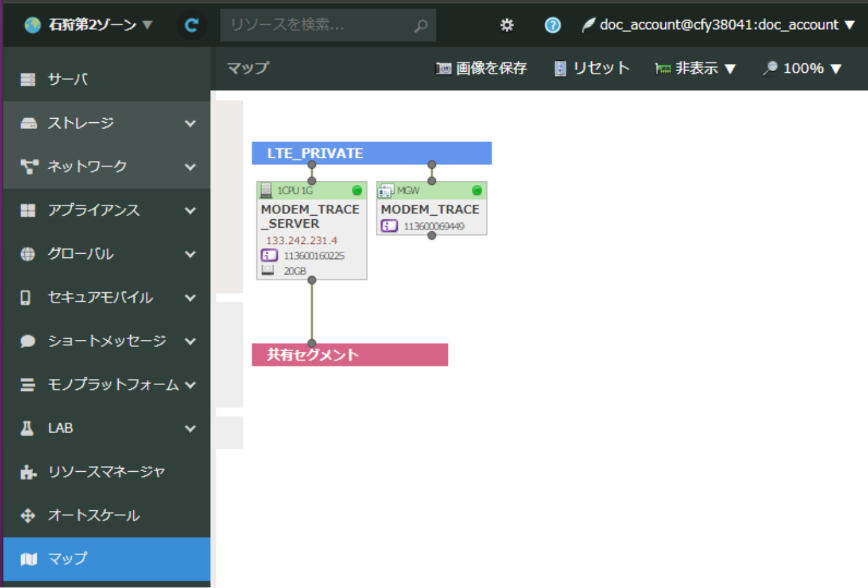This screenshot has height=588, width=868.
Task: Open the 非表示 visibility dropdown
Action: point(696,69)
